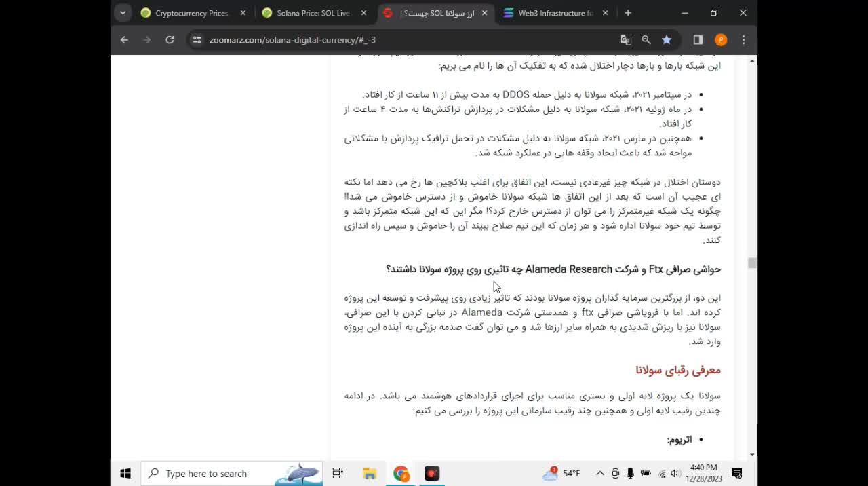The width and height of the screenshot is (868, 486).
Task: Open the clock showing 4:40 PM
Action: (703, 473)
